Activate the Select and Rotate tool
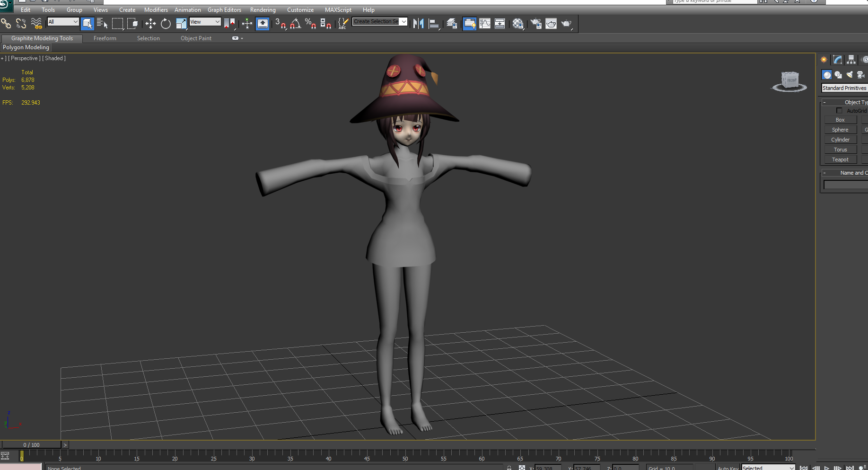 tap(166, 23)
